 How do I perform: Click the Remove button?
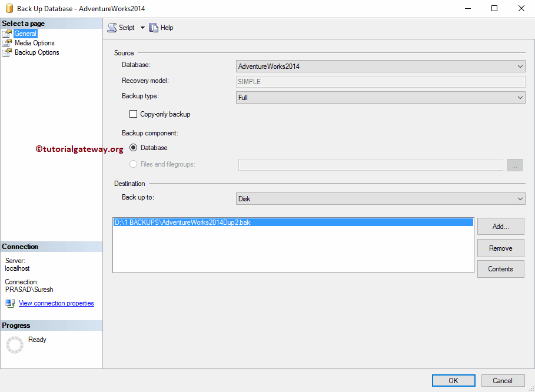pyautogui.click(x=500, y=248)
